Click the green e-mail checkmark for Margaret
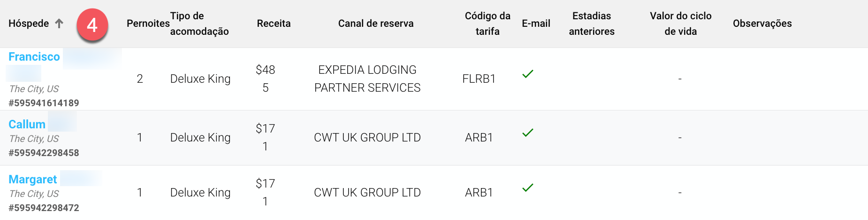868x220 pixels. [x=528, y=188]
